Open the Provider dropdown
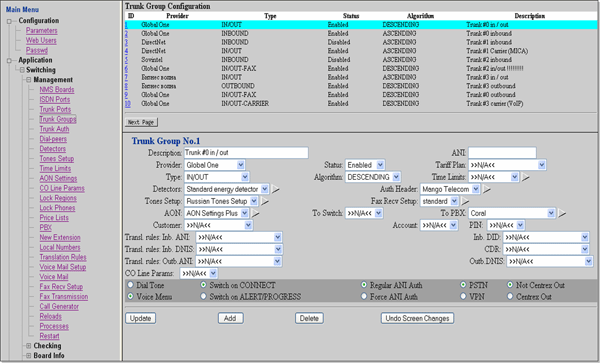Screen dimensions: 600x363 pos(215,165)
